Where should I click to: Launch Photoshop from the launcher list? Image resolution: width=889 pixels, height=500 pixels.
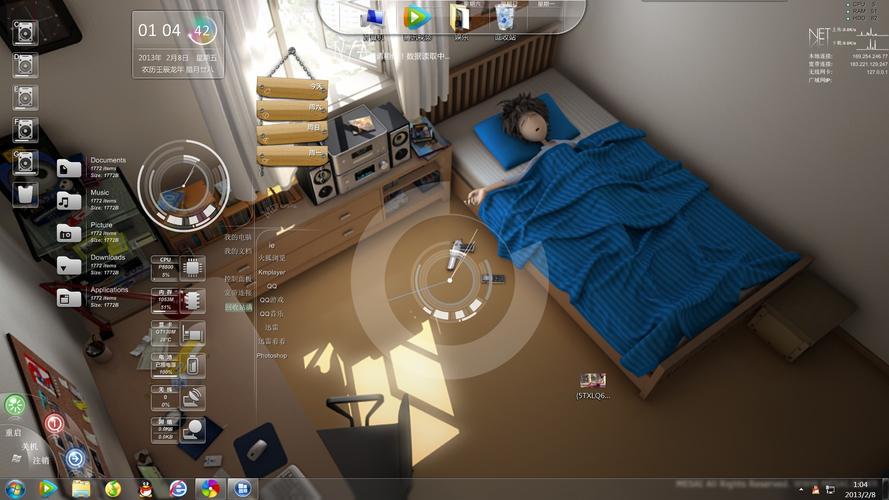(271, 356)
